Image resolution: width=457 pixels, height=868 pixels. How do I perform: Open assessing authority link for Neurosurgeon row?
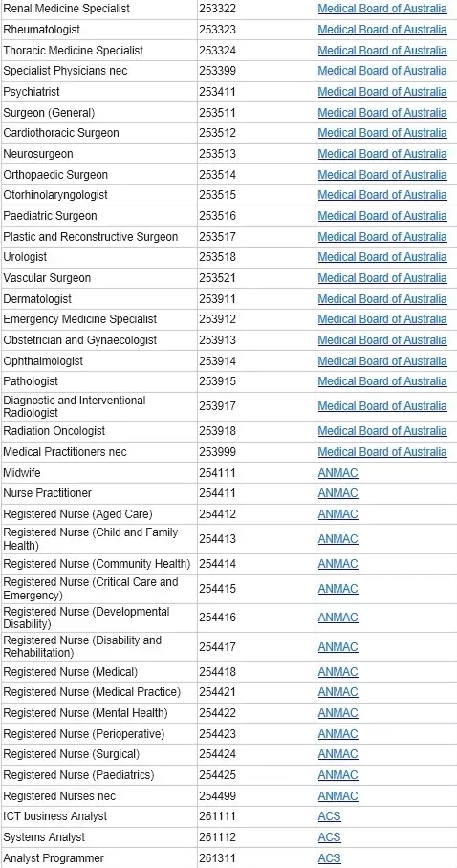point(382,154)
